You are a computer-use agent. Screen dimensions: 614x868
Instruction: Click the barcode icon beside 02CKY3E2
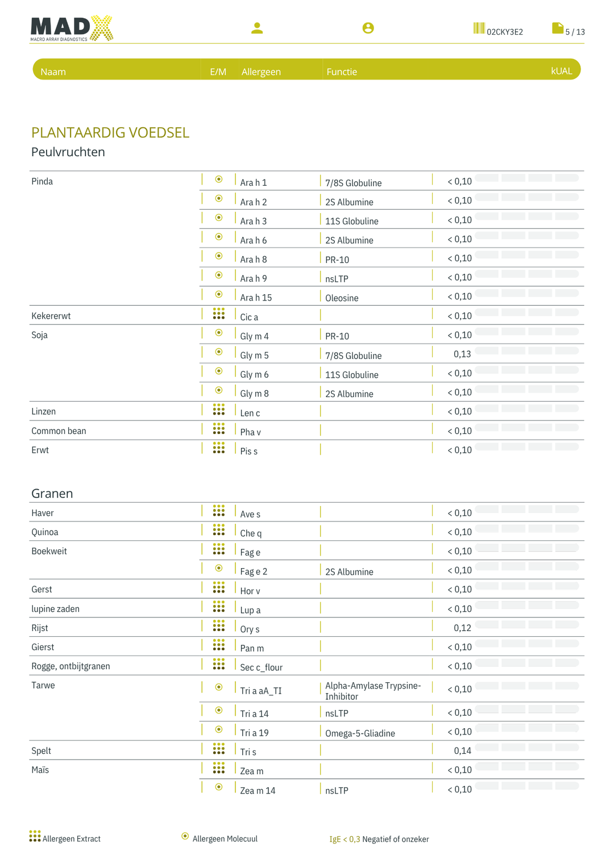tap(479, 28)
